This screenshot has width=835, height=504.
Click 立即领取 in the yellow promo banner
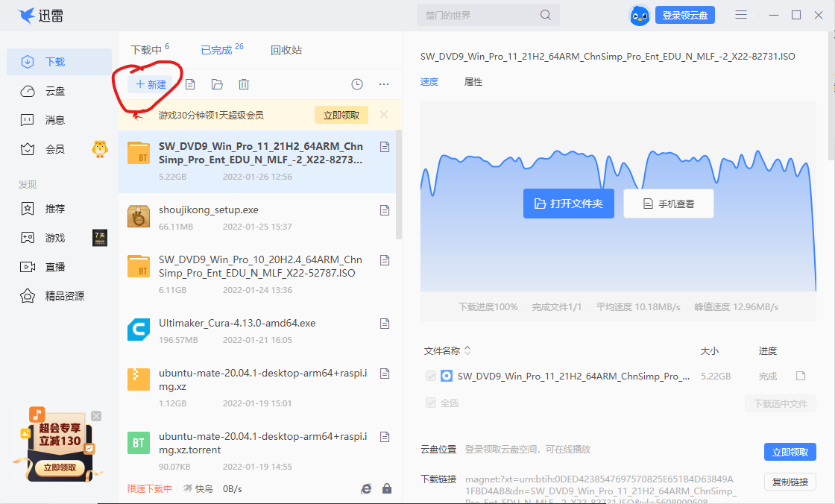pos(341,115)
